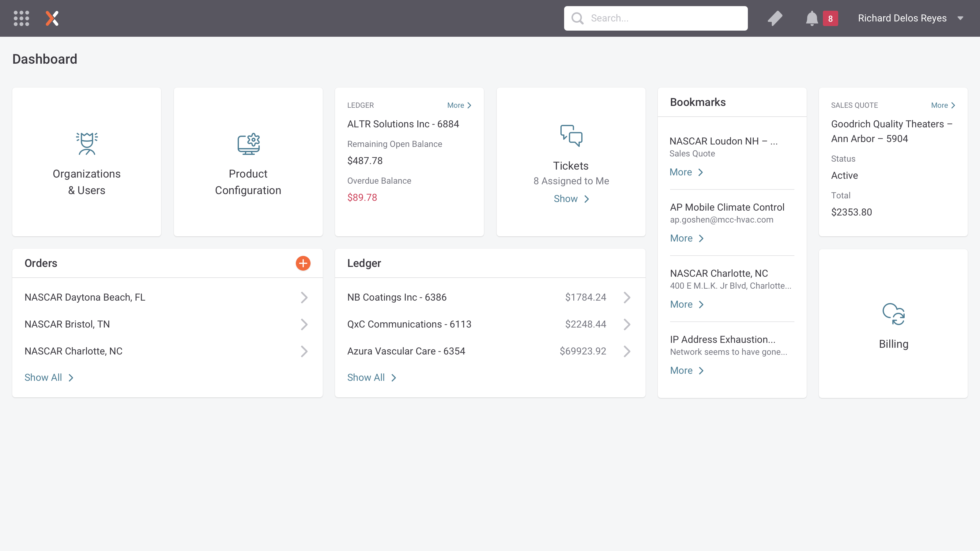Show All orders
The image size is (980, 551).
coord(49,378)
